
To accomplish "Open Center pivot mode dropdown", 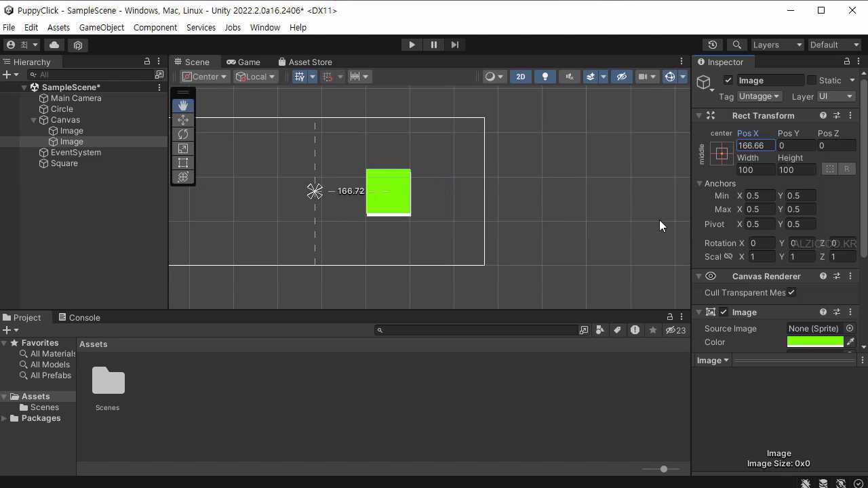I will (205, 77).
